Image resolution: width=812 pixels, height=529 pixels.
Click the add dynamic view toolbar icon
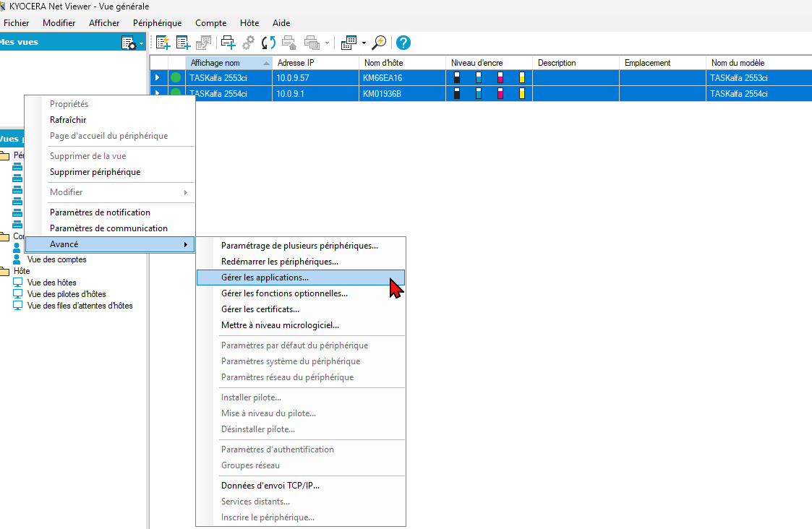tap(163, 43)
